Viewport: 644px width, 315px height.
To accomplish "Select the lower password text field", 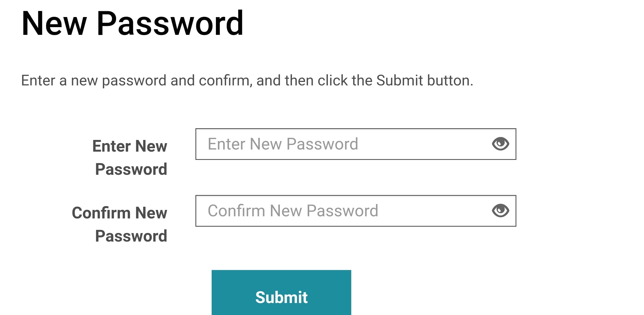I will pyautogui.click(x=356, y=211).
